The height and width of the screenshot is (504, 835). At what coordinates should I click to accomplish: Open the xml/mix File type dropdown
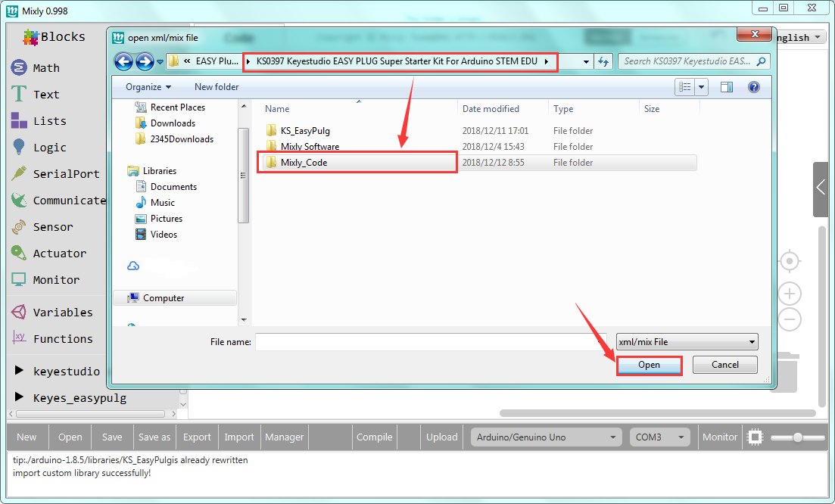pyautogui.click(x=687, y=342)
